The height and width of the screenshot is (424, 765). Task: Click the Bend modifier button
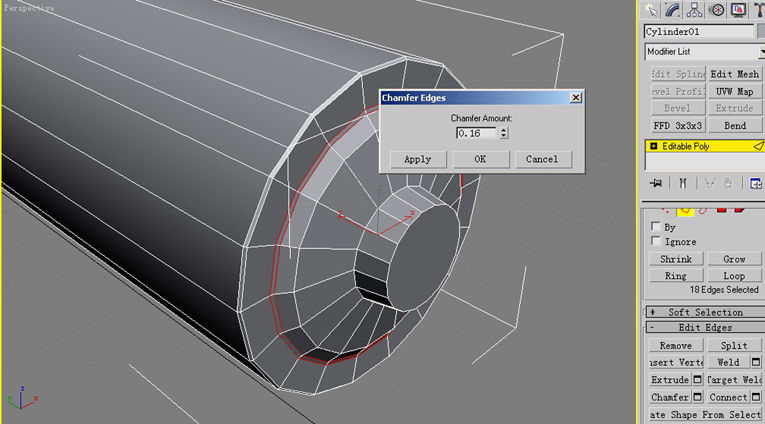pos(734,125)
